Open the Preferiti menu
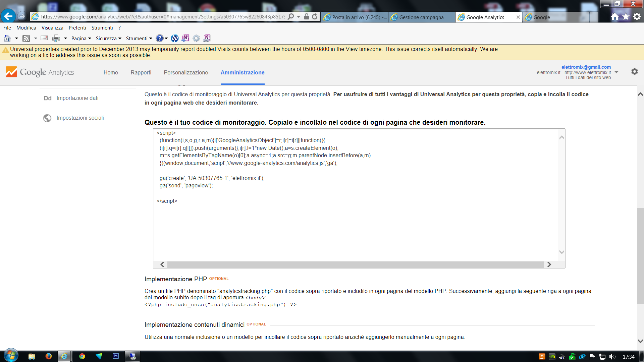The width and height of the screenshot is (644, 362). point(77,28)
